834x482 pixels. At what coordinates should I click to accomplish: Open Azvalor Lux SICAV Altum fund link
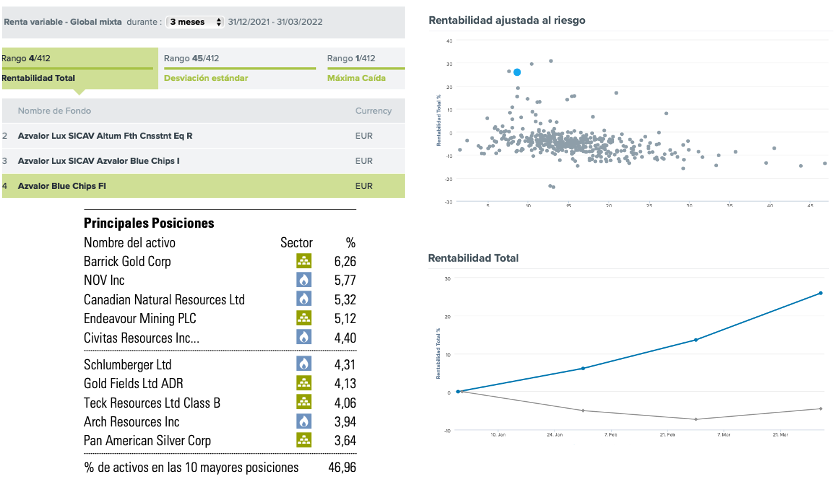pyautogui.click(x=105, y=135)
